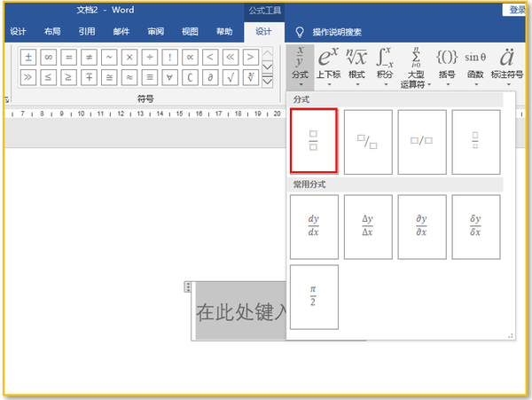Image resolution: width=532 pixels, height=400 pixels.
Task: Switch to the 布局 layout tab
Action: [x=52, y=32]
